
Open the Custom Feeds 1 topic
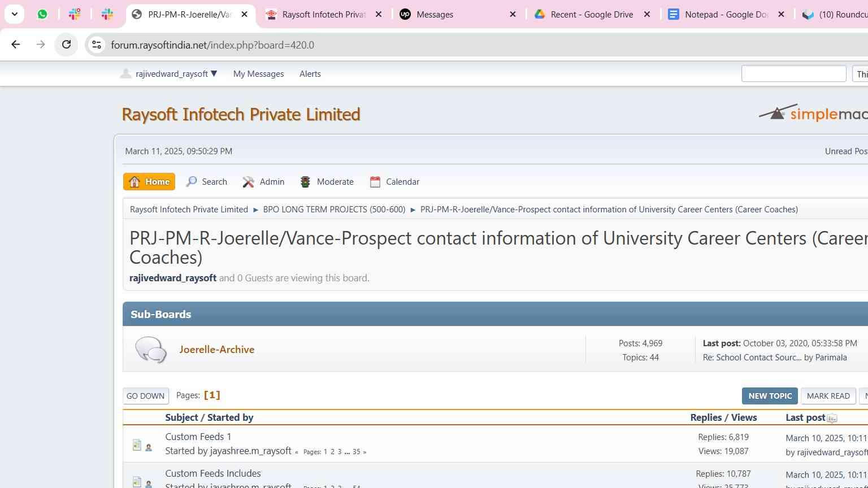coord(198,437)
